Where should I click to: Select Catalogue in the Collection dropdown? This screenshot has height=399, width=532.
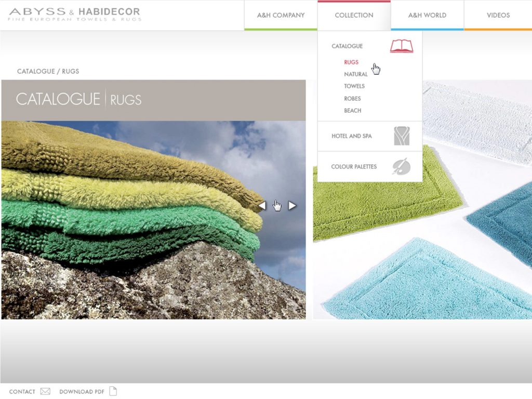click(347, 46)
